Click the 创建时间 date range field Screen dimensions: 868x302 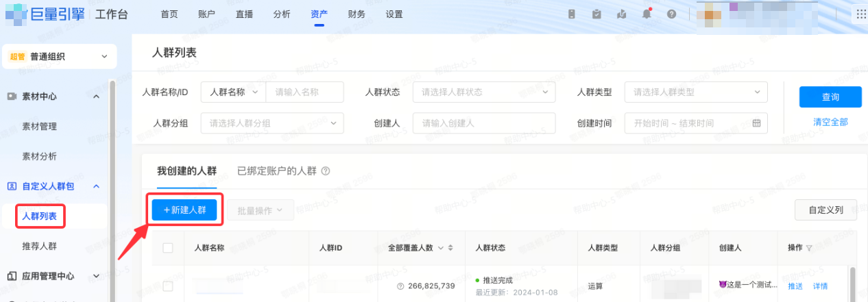(x=696, y=123)
